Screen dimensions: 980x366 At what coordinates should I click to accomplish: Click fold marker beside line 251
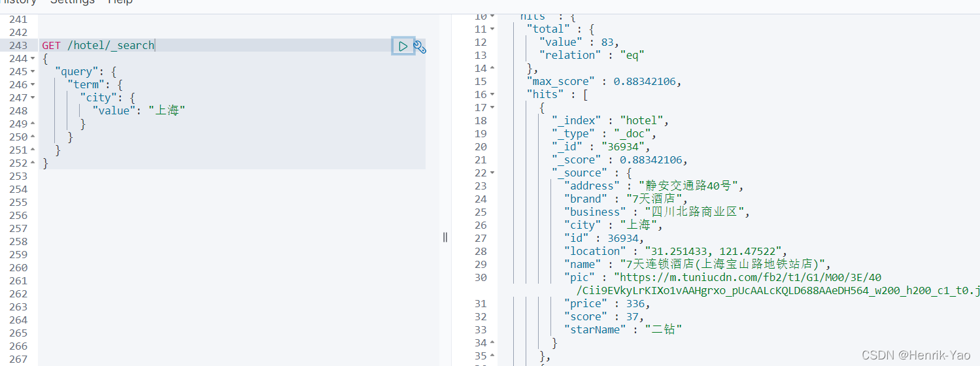(33, 150)
